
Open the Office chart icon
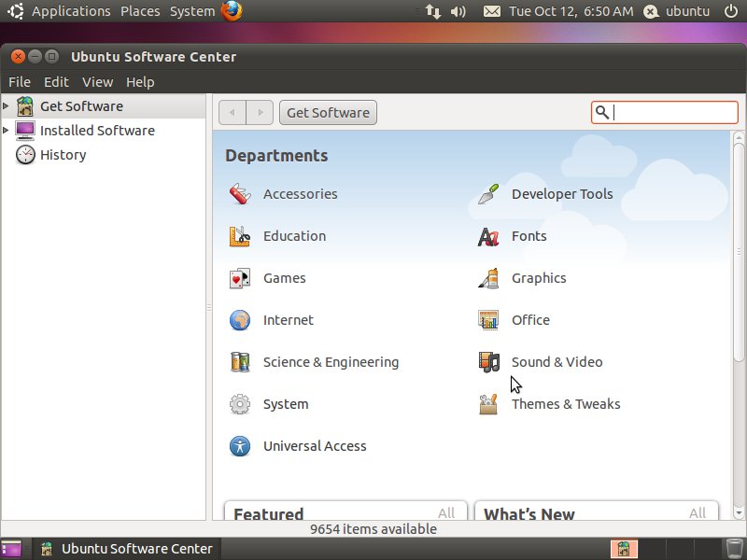point(488,320)
